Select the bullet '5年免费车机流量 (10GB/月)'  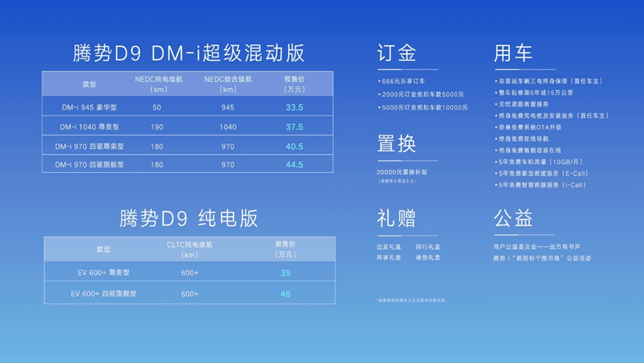(x=539, y=162)
